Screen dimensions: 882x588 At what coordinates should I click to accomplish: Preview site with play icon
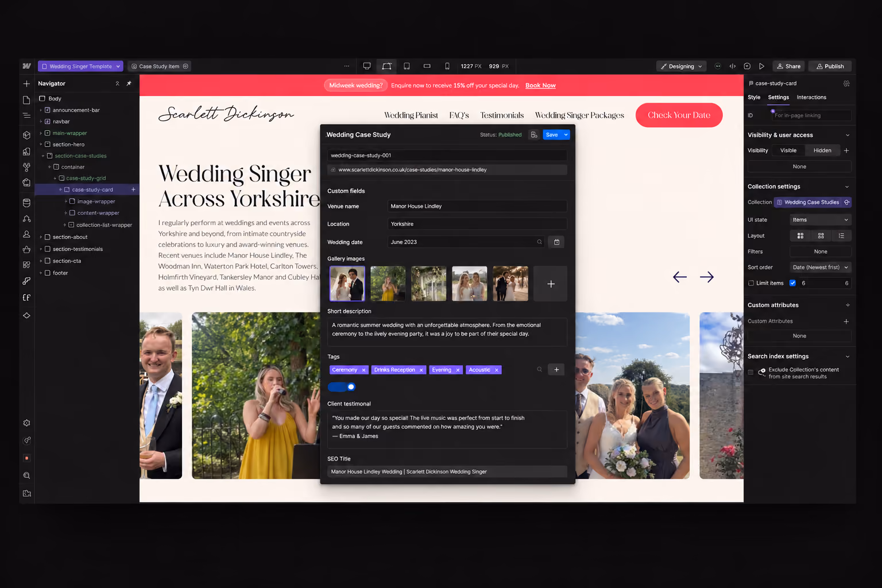click(x=761, y=66)
